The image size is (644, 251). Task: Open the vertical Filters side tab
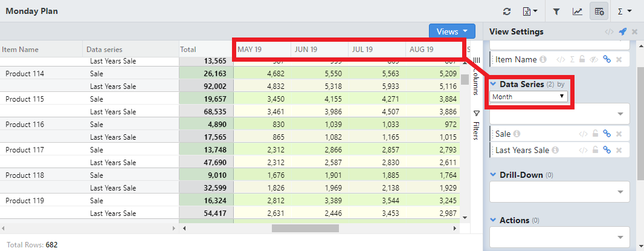point(476,125)
